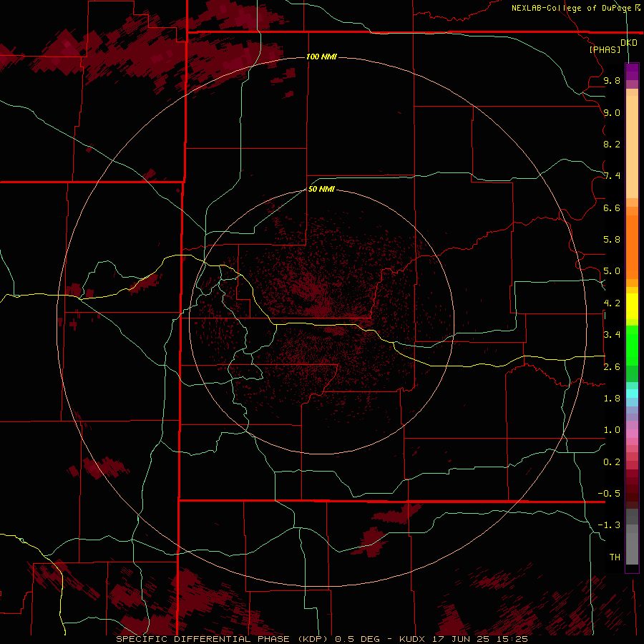Click the KUDX station identifier
Screen dimensions: 644x644
(413, 639)
